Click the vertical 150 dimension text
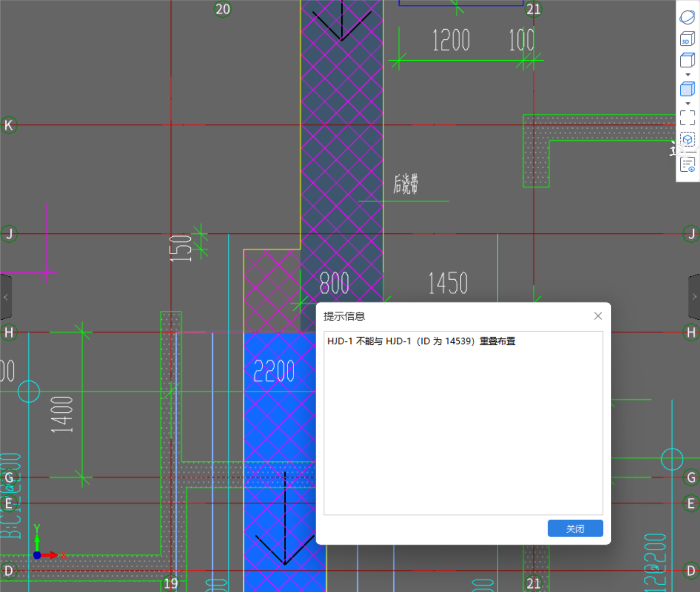The height and width of the screenshot is (592, 700). pos(181,248)
